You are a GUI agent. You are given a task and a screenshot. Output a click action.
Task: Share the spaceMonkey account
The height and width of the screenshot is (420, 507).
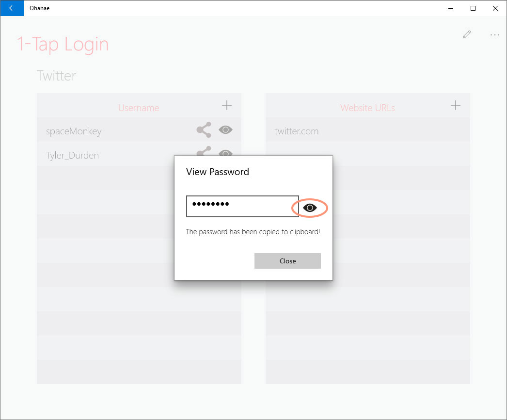pos(204,130)
